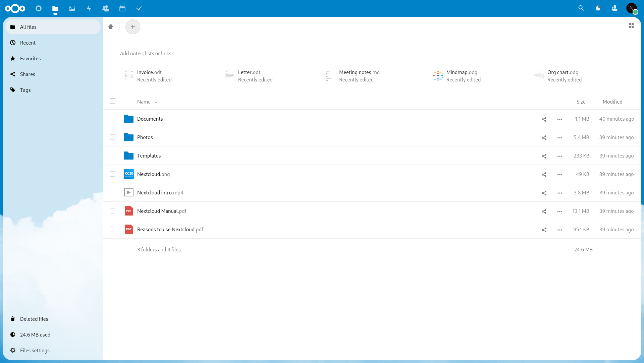Expand more options for Nextcloud intro.mp4
Screen dimensions: 644x363
click(559, 192)
